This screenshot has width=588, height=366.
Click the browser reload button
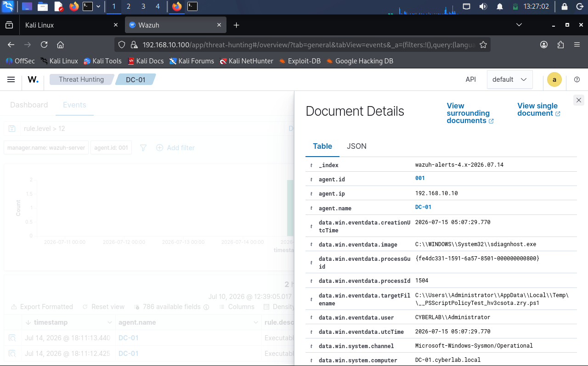(x=44, y=45)
